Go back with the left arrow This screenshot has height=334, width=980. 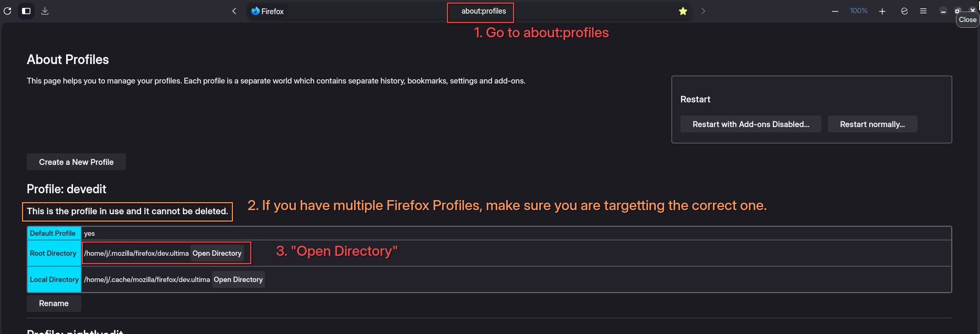(x=234, y=11)
